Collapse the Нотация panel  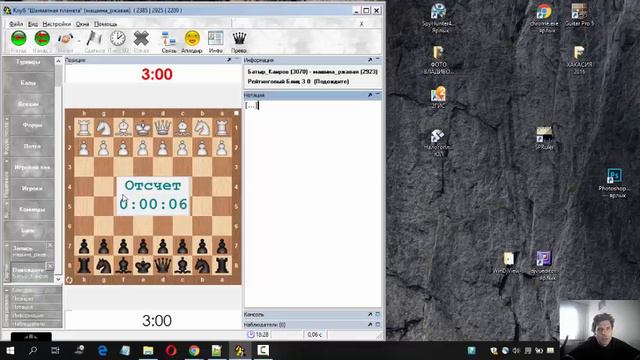[x=378, y=95]
